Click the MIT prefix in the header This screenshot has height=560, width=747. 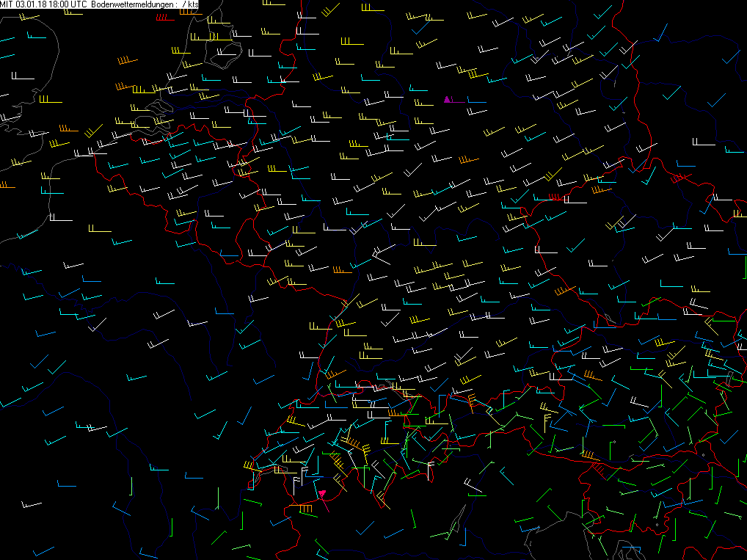coord(7,4)
